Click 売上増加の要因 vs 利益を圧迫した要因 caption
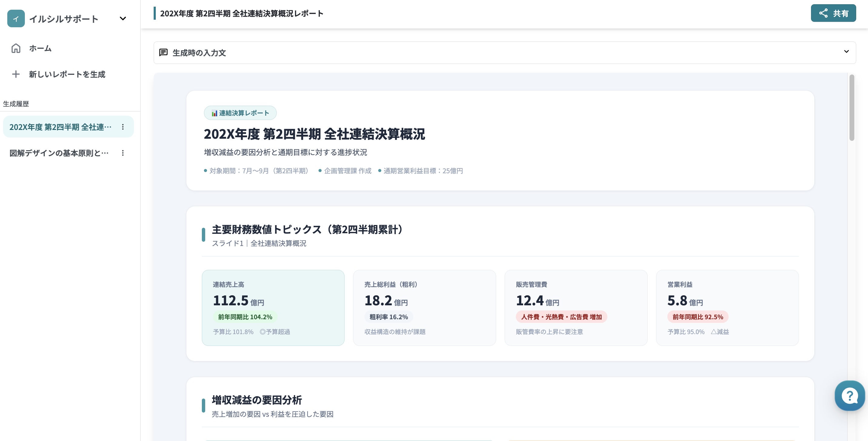The height and width of the screenshot is (441, 868). pyautogui.click(x=272, y=414)
